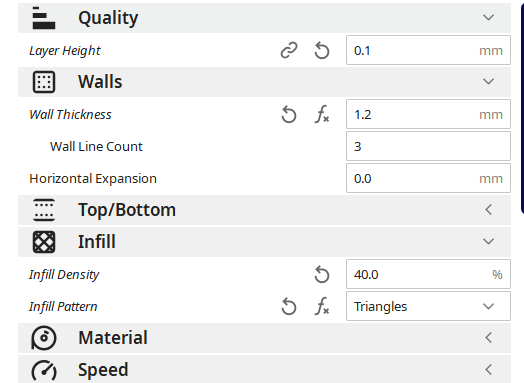Revert the Wall Thickness setting
Image resolution: width=524 pixels, height=383 pixels.
point(289,115)
